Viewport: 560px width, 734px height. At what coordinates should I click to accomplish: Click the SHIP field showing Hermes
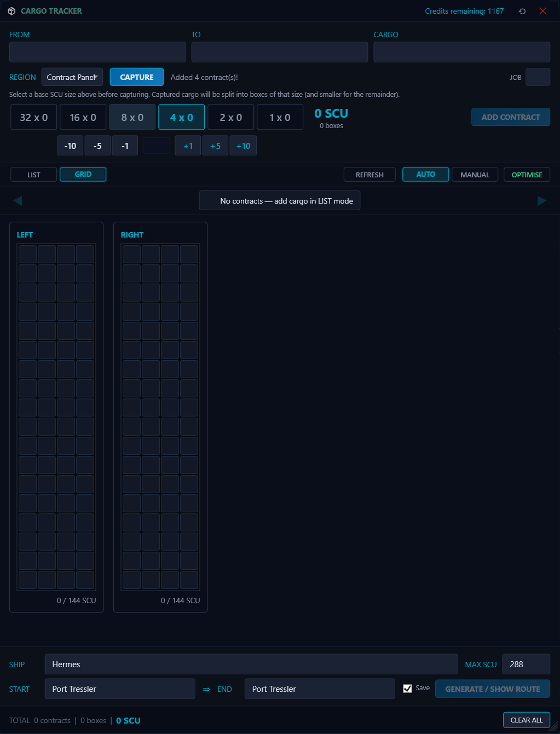coord(251,664)
